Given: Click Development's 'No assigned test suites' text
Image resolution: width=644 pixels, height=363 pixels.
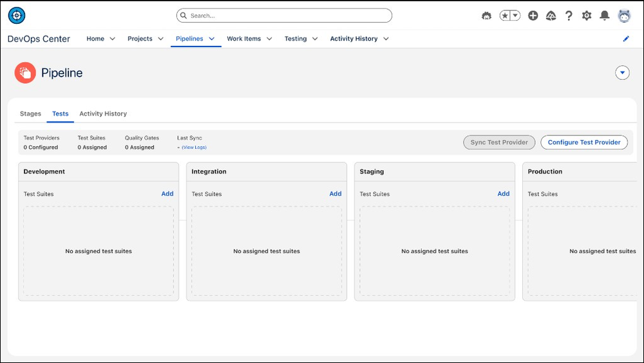Looking at the screenshot, I should pyautogui.click(x=99, y=251).
